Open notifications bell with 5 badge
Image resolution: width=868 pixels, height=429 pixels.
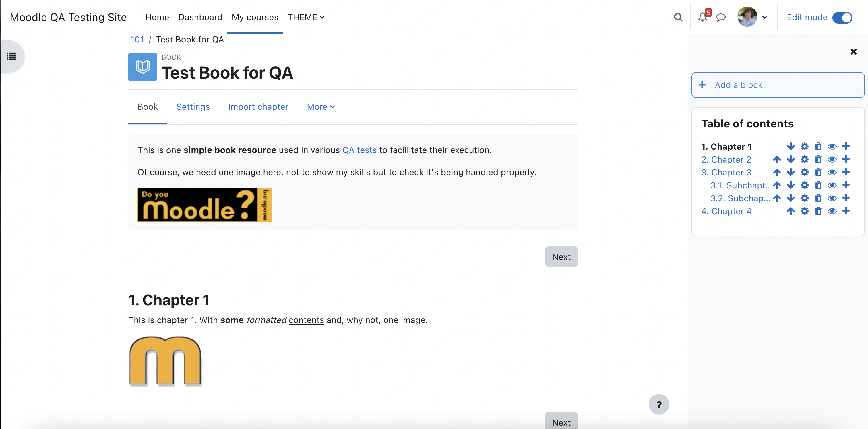tap(703, 17)
